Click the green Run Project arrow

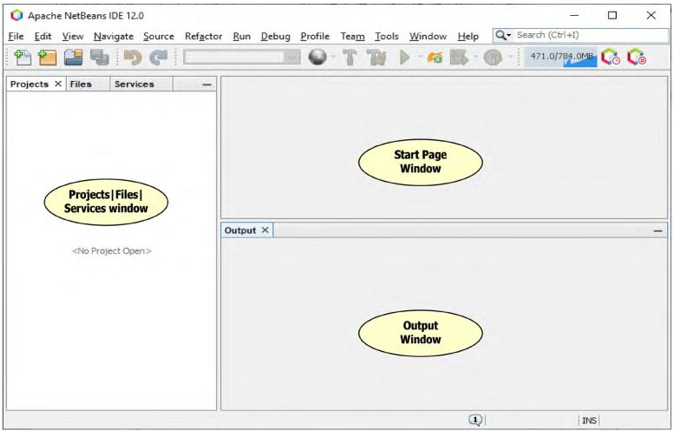coord(405,57)
